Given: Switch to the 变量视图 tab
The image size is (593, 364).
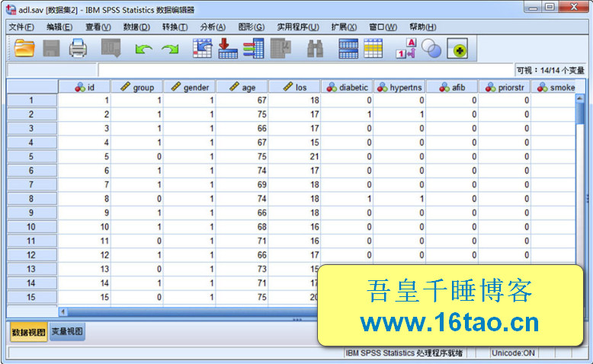Looking at the screenshot, I should tap(68, 332).
